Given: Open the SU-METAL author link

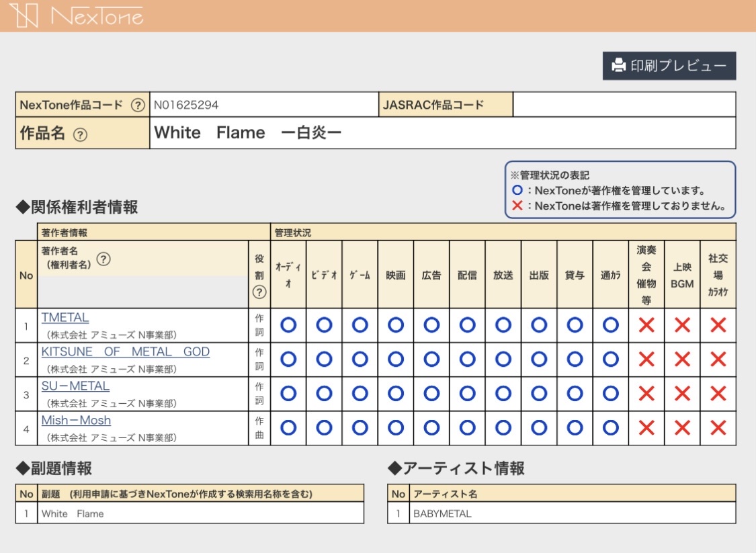Looking at the screenshot, I should tap(75, 386).
